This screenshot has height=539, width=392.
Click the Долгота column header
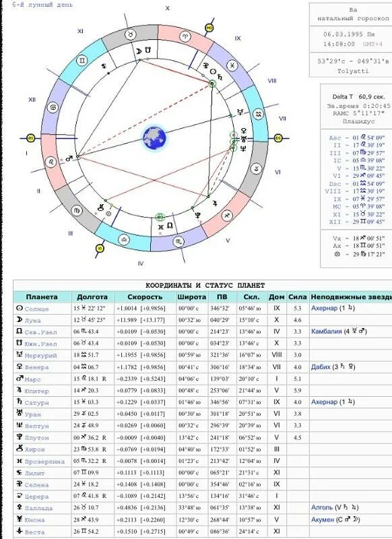pyautogui.click(x=92, y=296)
